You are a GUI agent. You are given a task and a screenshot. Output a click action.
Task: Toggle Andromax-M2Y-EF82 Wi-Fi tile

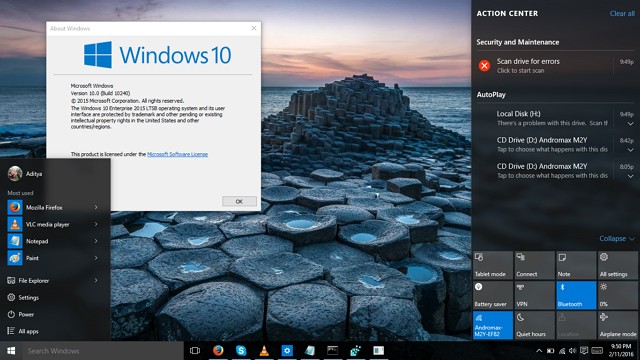pyautogui.click(x=493, y=325)
